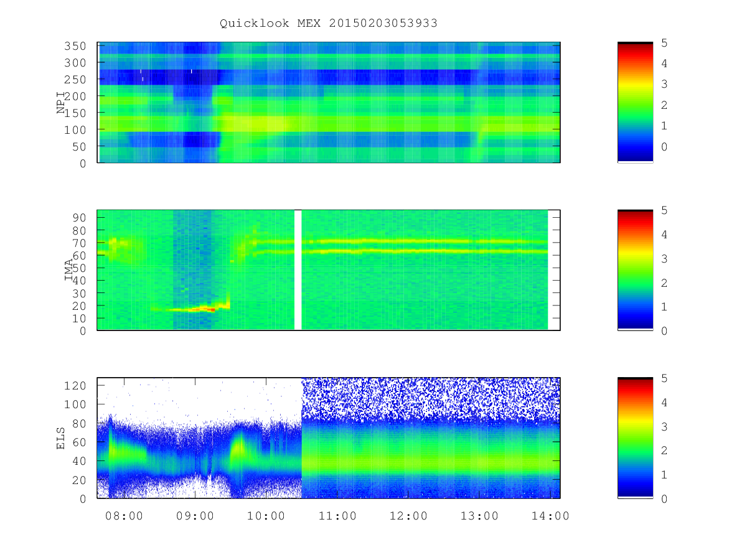The width and height of the screenshot is (747, 560).
Task: Click the 1 label on the ELS colorbar
Action: pos(665,475)
